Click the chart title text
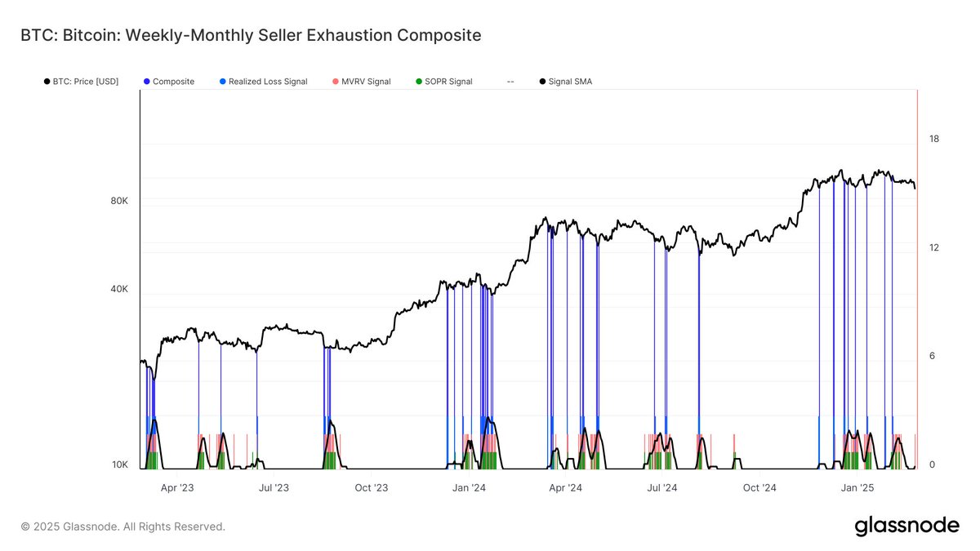This screenshot has width=980, height=551. 251,35
